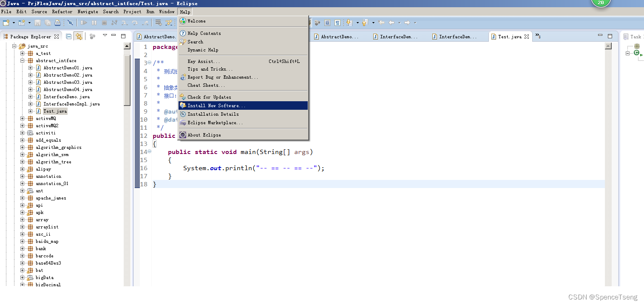Toggle the Skip All Breakpoints icon
644x305 pixels.
pyautogui.click(x=70, y=23)
